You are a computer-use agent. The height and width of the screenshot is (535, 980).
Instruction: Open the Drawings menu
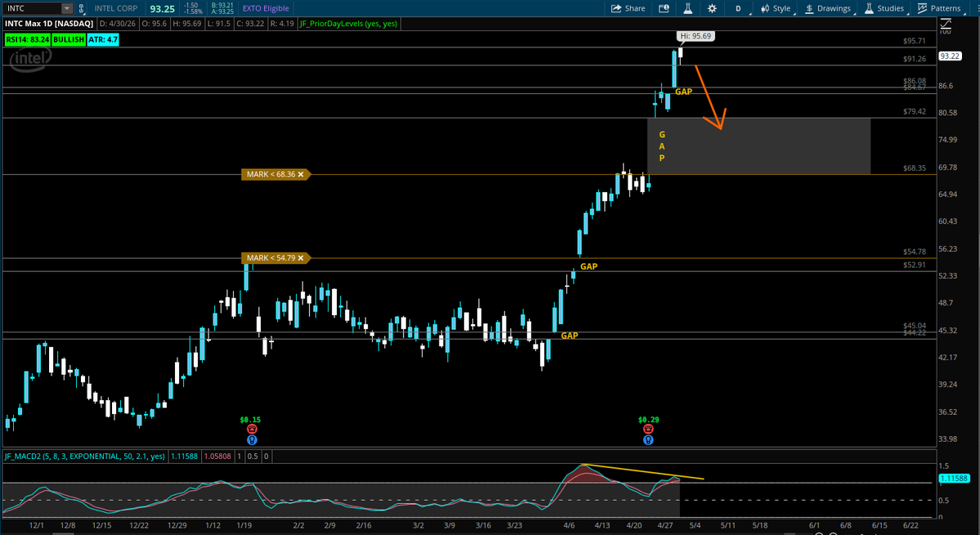[827, 8]
